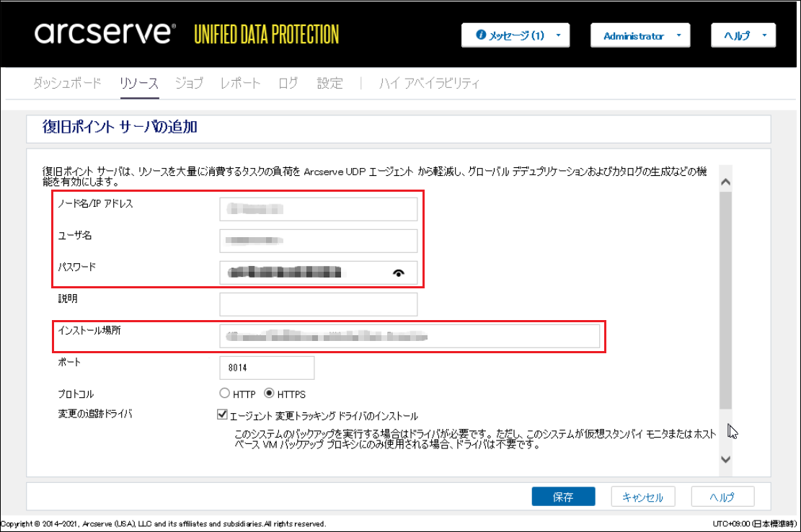Click the info icon in messages button
The image size is (801, 532).
481,35
